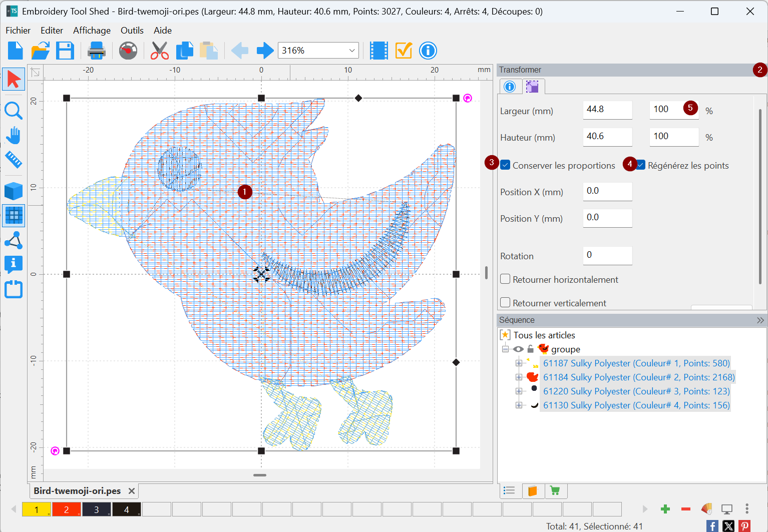Open the stitch simulator film icon
The image size is (768, 532).
click(378, 51)
